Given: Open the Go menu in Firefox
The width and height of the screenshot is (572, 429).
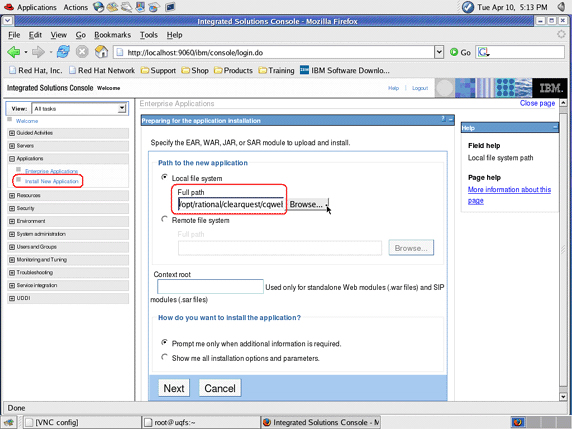Looking at the screenshot, I should pyautogui.click(x=81, y=35).
